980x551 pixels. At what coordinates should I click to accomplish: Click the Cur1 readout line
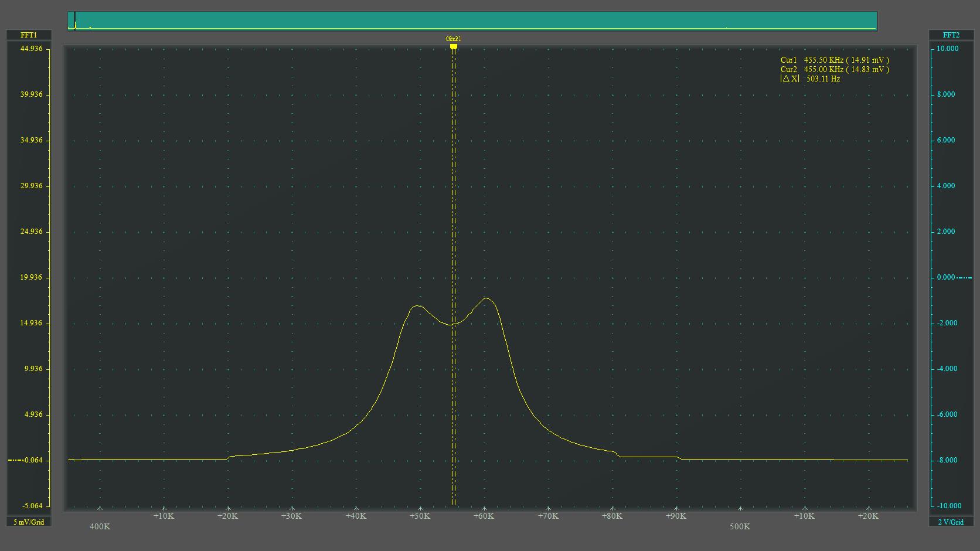834,60
